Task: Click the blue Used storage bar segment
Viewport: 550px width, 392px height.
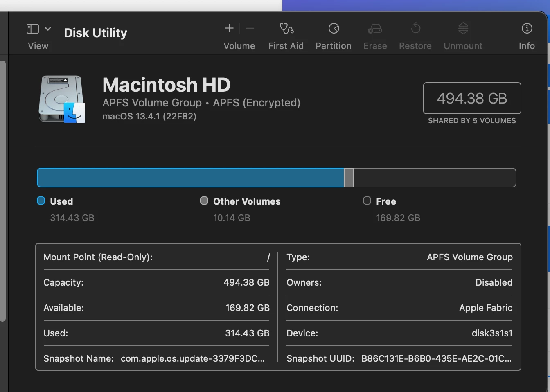Action: tap(190, 178)
